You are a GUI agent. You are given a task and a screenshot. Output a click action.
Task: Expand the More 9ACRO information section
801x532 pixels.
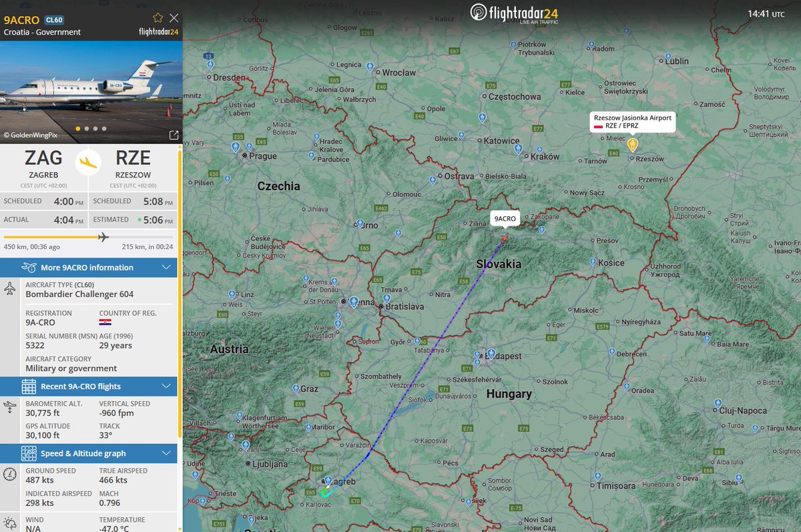point(89,268)
